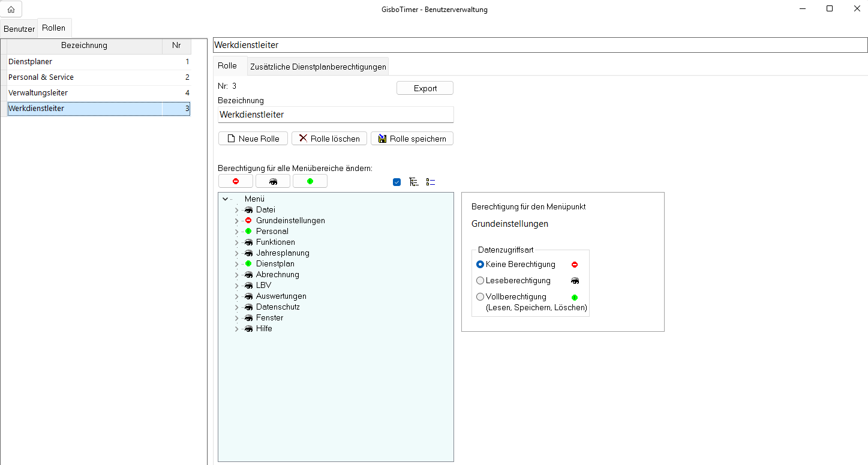868x465 pixels.
Task: Set all menu areas to read-only (eye icon)
Action: (x=273, y=181)
